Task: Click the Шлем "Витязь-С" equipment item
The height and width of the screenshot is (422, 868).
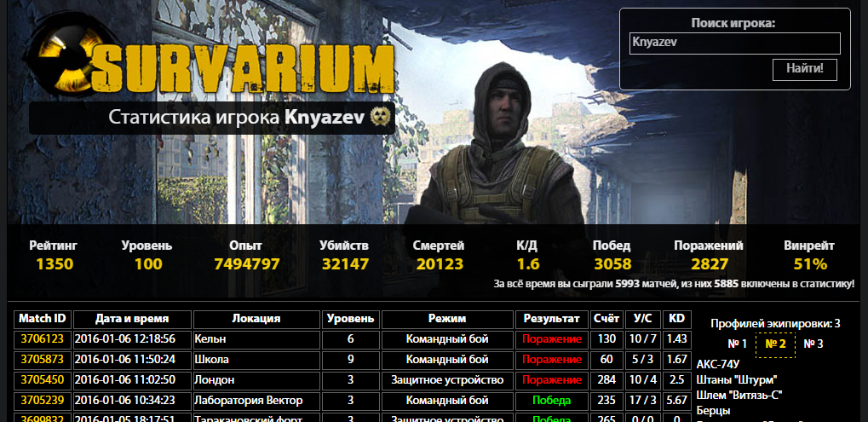Action: click(739, 396)
